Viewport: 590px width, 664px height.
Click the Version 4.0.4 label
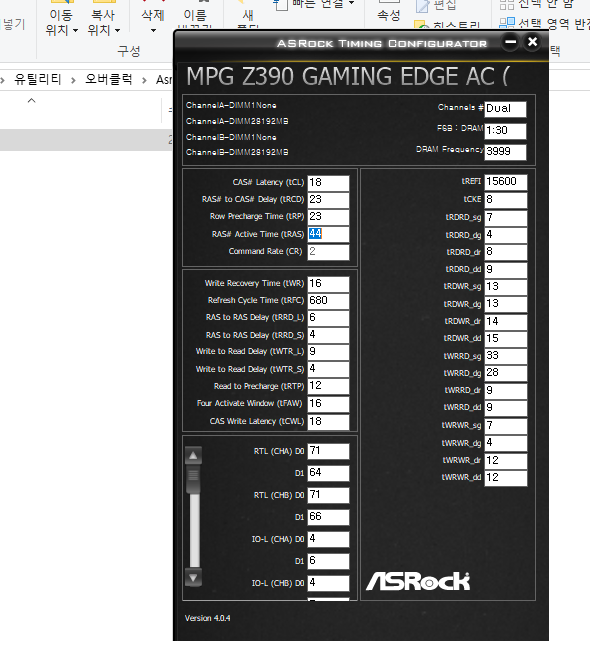208,618
